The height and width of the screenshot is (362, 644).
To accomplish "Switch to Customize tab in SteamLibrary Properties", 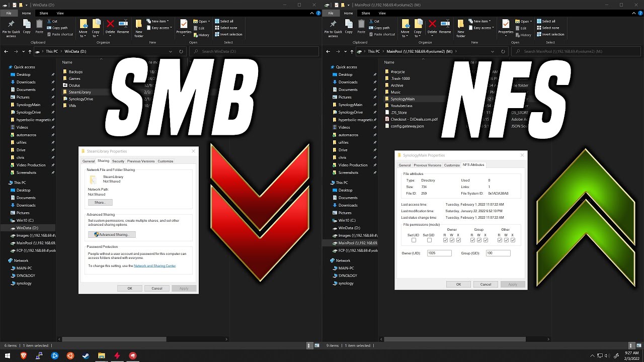I will 165,161.
